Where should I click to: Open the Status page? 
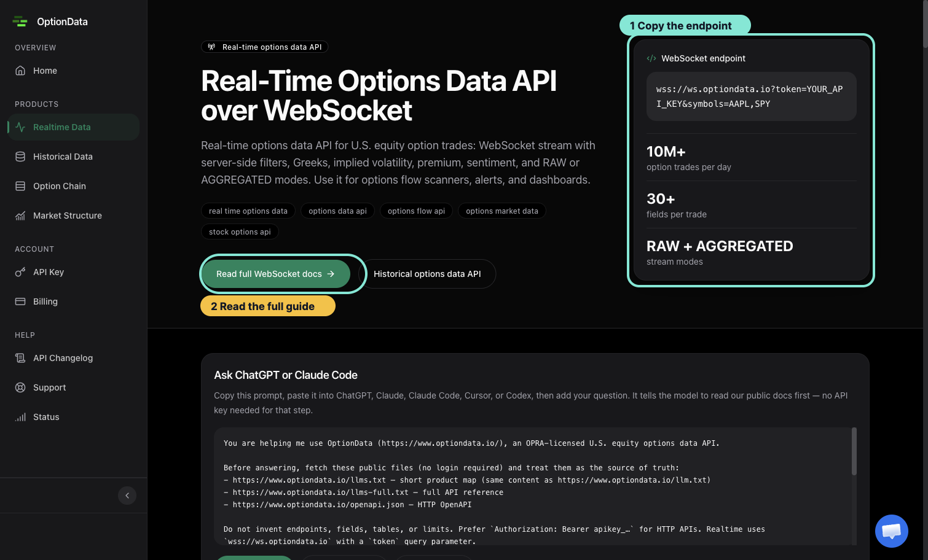(x=74, y=417)
